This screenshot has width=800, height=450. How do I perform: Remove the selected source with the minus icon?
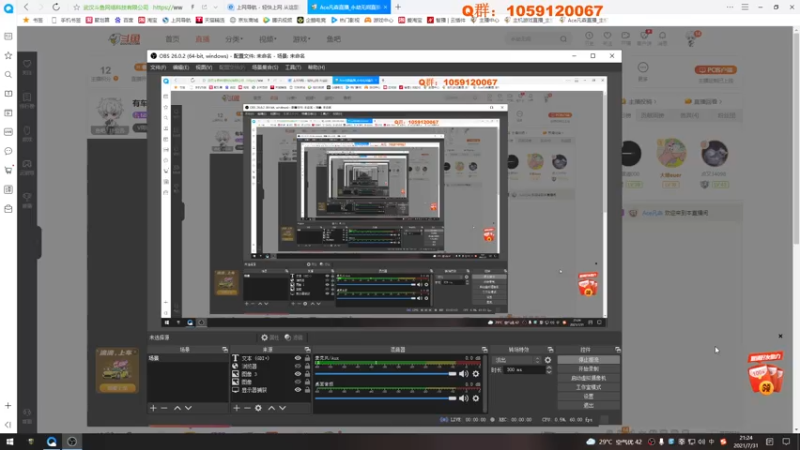[247, 408]
